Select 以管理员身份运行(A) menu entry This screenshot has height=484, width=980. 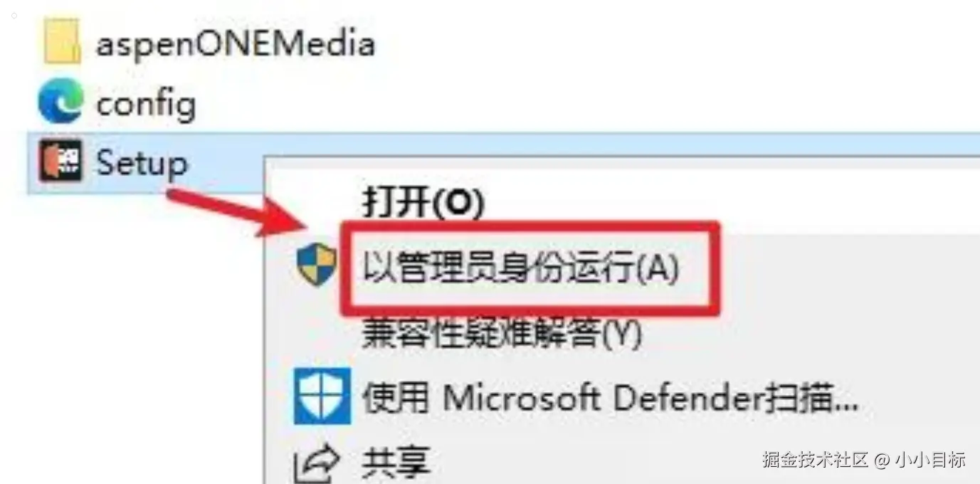click(521, 269)
